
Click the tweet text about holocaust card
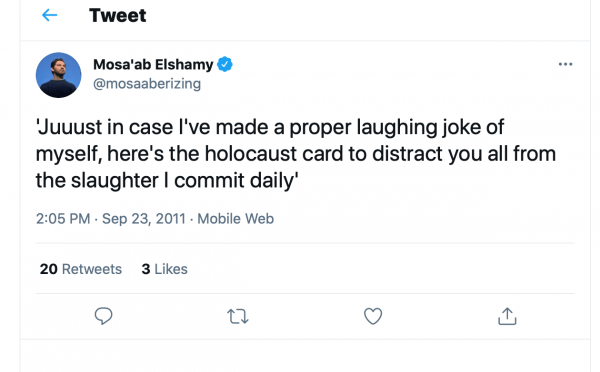coord(296,153)
